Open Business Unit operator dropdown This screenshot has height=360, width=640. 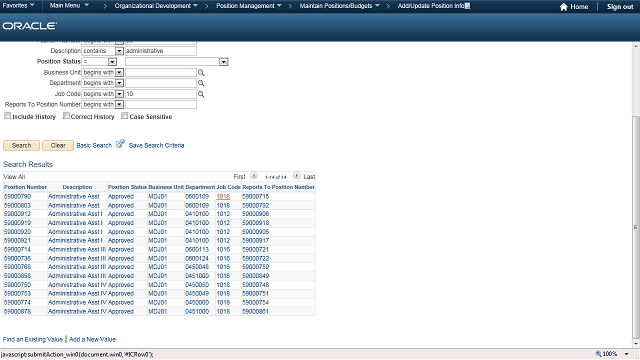click(x=119, y=73)
